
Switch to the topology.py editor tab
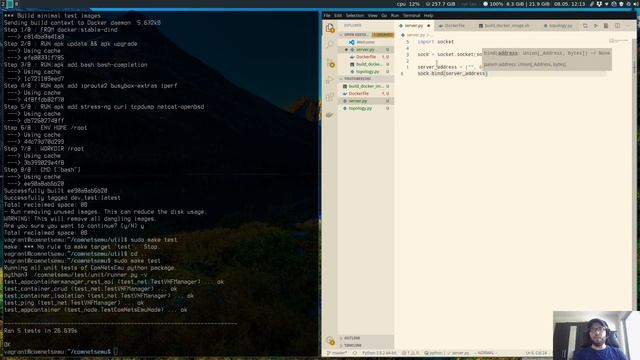[560, 26]
